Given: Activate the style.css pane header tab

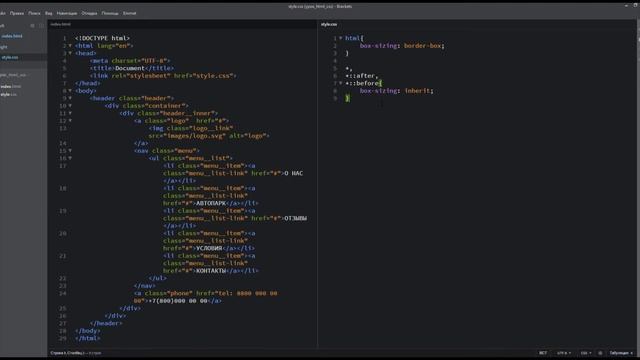Looking at the screenshot, I should [329, 24].
